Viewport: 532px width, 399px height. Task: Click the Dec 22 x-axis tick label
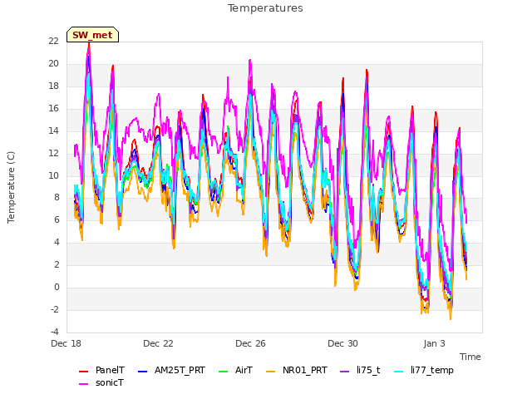pos(158,343)
